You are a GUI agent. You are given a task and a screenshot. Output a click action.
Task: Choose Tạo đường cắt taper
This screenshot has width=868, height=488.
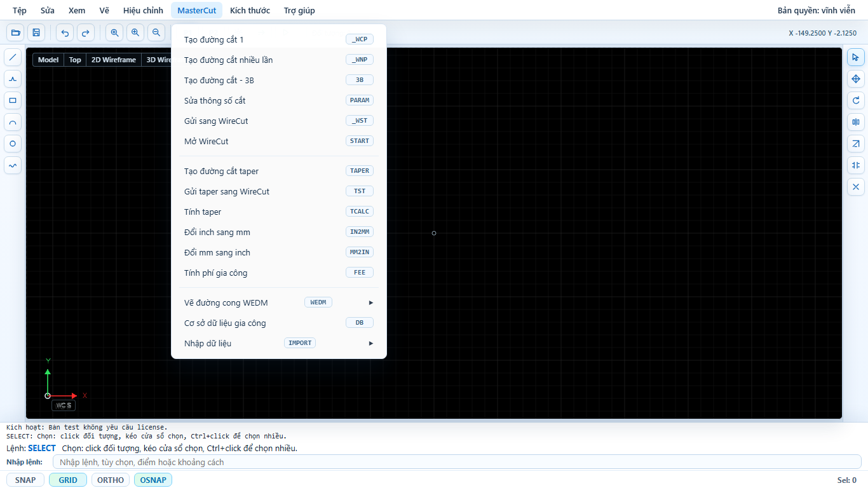[279, 171]
